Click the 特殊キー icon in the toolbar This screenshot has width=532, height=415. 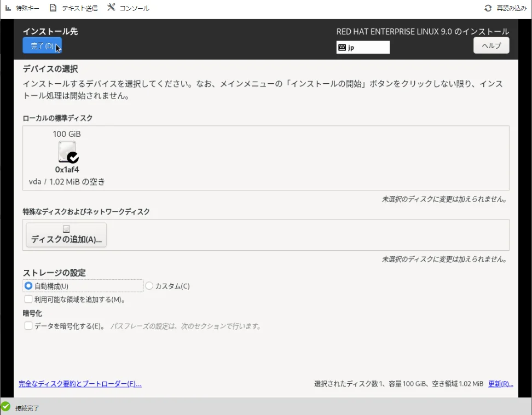[x=8, y=8]
